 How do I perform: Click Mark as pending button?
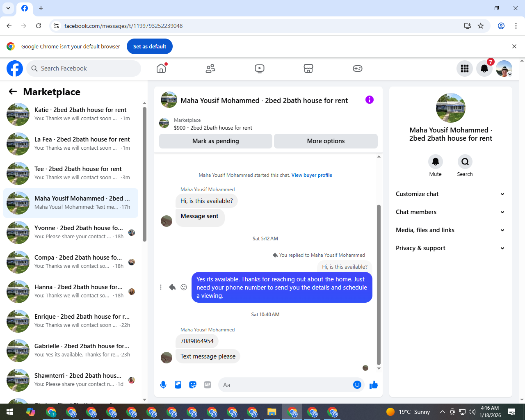216,141
